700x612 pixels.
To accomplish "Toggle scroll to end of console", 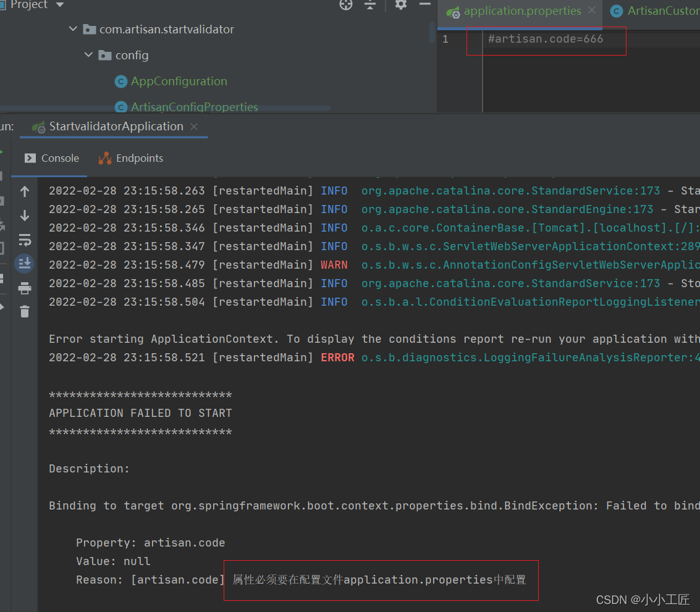I will coord(25,264).
